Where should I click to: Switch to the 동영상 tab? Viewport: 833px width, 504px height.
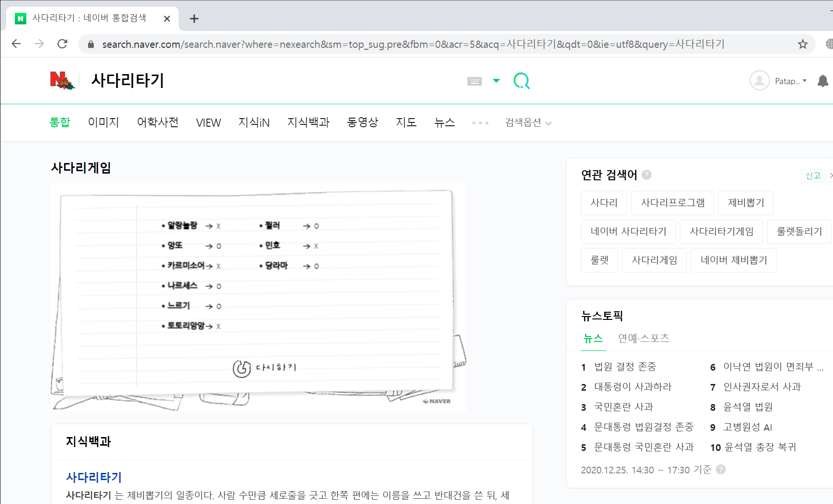[x=363, y=122]
